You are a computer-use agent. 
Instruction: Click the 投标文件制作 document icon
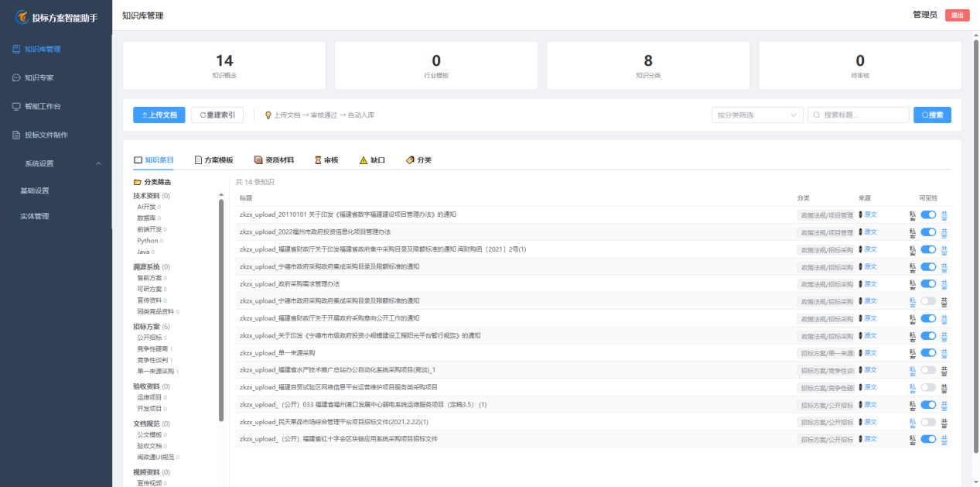click(16, 135)
